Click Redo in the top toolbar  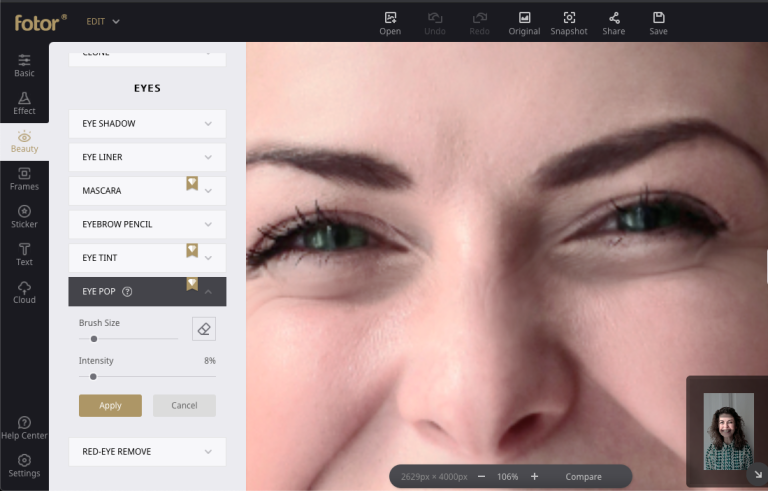pos(479,23)
